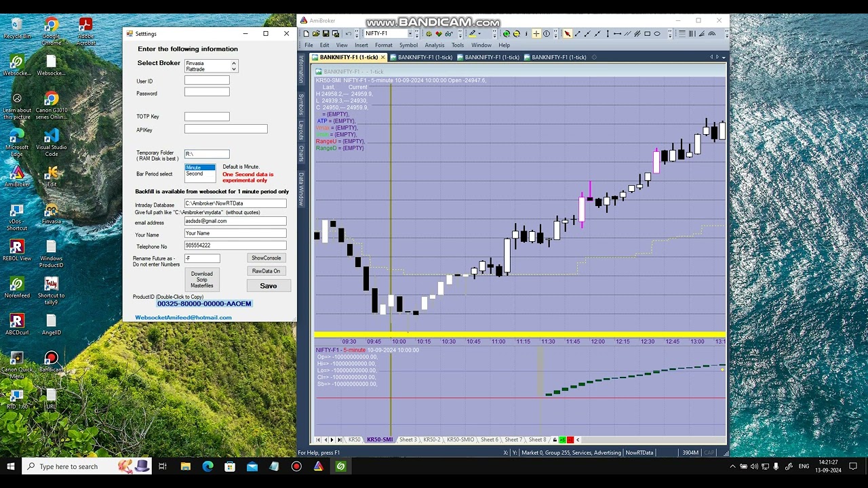The width and height of the screenshot is (868, 488).
Task: Expand the Data Window side panel
Action: tap(301, 188)
